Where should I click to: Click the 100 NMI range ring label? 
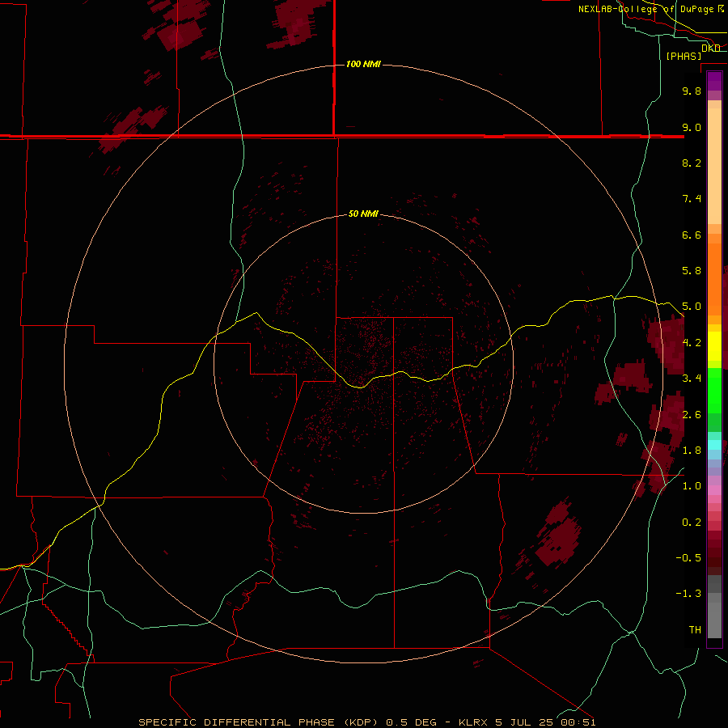click(363, 64)
